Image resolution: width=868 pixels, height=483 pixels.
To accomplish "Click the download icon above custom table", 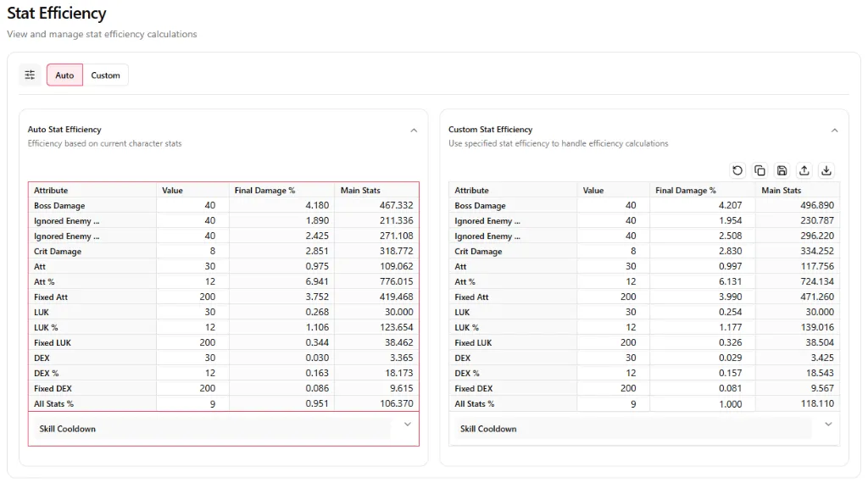I will click(826, 170).
